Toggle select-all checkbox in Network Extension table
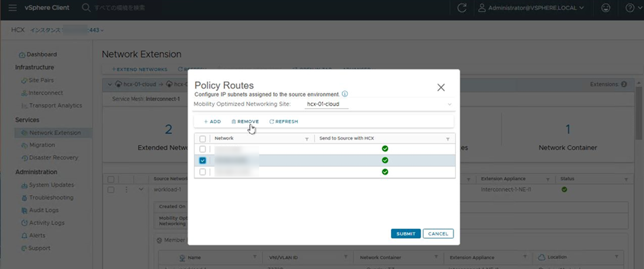The image size is (644, 269). point(111,180)
